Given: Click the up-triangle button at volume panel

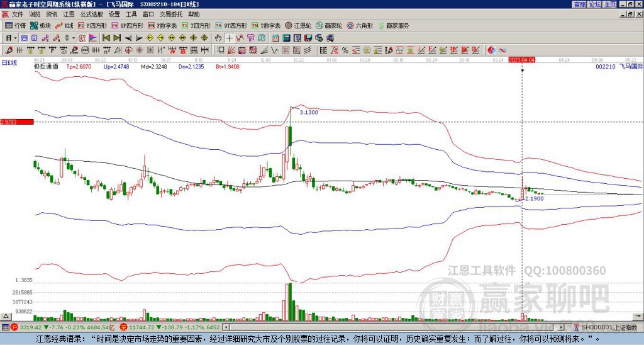Looking at the screenshot, I should [x=5, y=316].
